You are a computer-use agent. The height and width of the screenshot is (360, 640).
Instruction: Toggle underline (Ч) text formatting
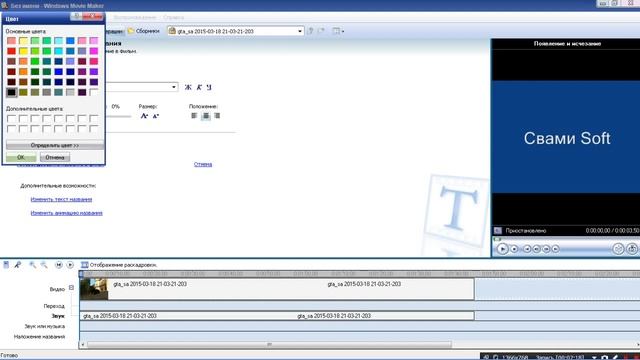[x=209, y=87]
